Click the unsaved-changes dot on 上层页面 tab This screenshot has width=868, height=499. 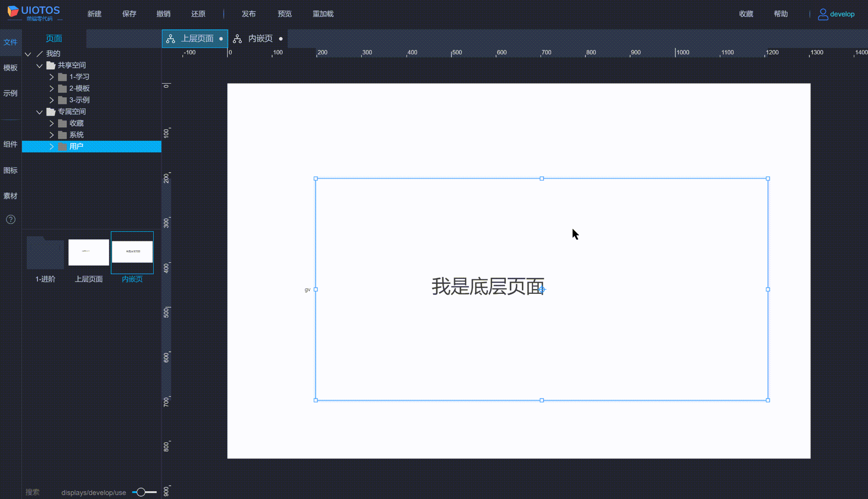click(x=221, y=39)
